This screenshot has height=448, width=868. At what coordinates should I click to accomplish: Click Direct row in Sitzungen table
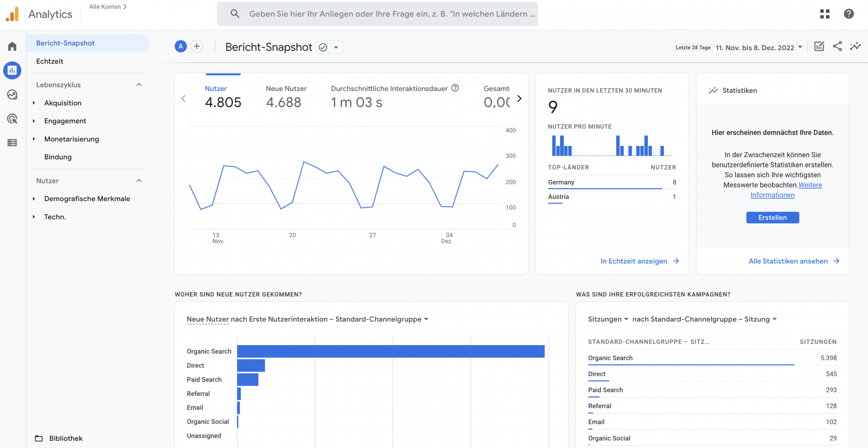712,374
